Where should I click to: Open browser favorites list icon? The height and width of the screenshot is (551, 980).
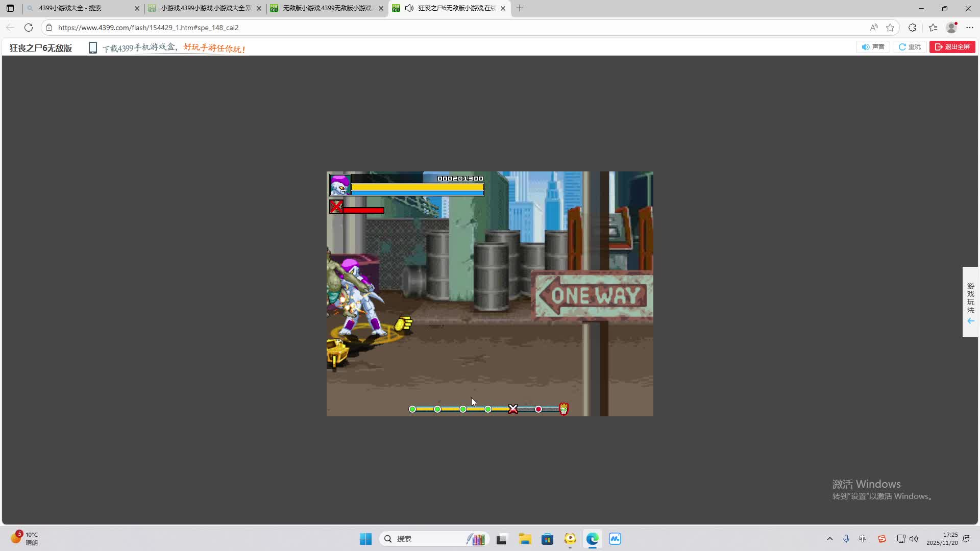tap(933, 28)
